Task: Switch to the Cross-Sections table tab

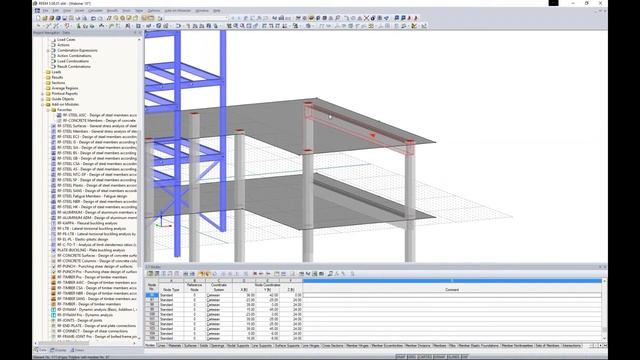Action: [x=333, y=346]
